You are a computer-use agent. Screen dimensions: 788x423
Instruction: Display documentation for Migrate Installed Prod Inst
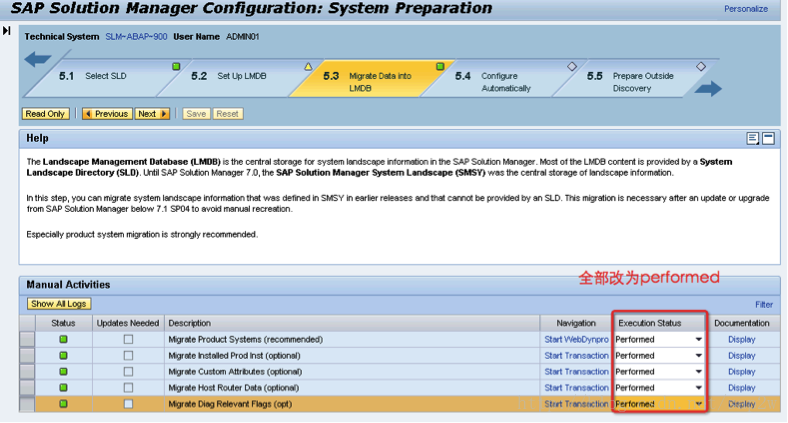[742, 356]
